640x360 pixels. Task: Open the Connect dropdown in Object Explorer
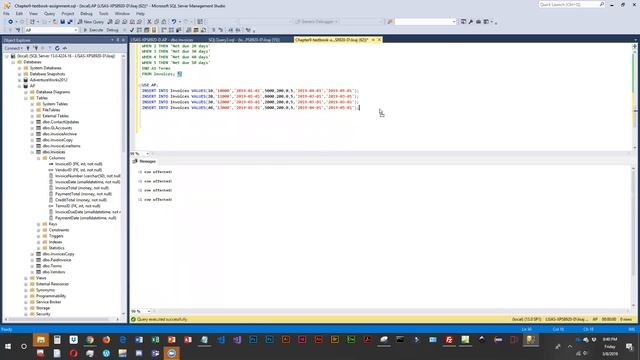pyautogui.click(x=13, y=48)
